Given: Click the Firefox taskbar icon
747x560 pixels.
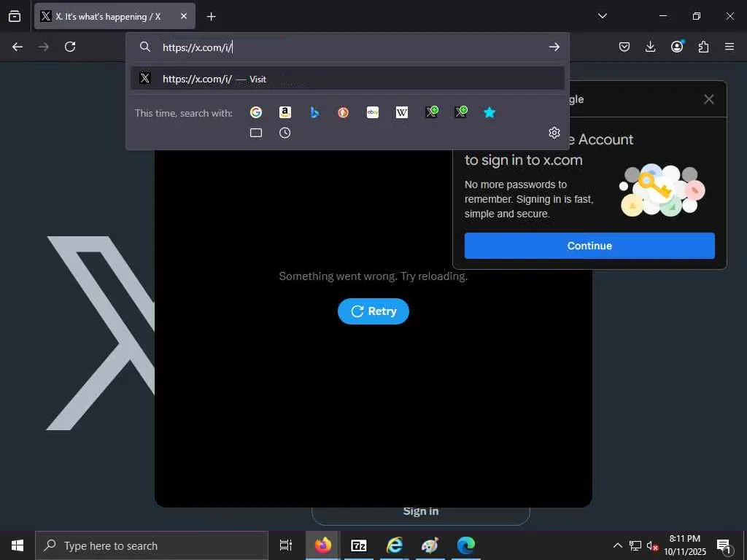Looking at the screenshot, I should [x=322, y=545].
